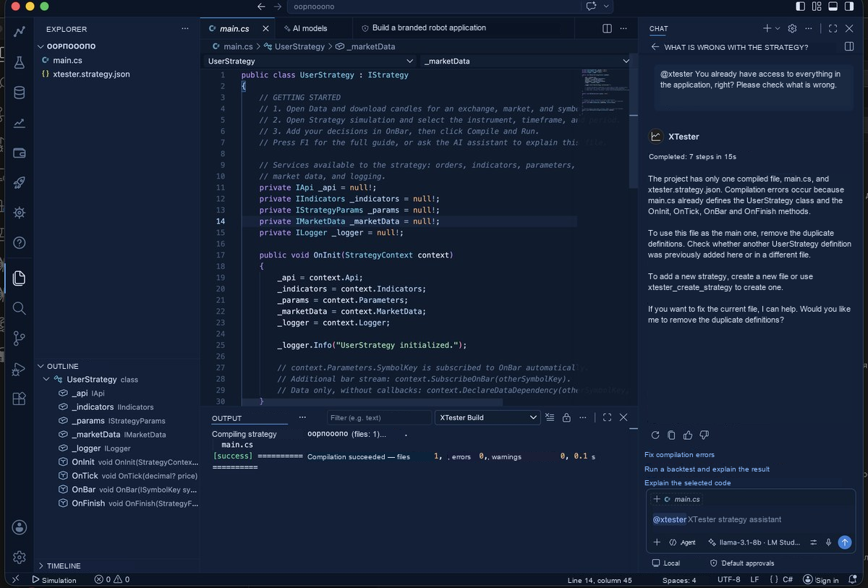Open the Search view in activity bar
868x588 pixels.
click(20, 308)
